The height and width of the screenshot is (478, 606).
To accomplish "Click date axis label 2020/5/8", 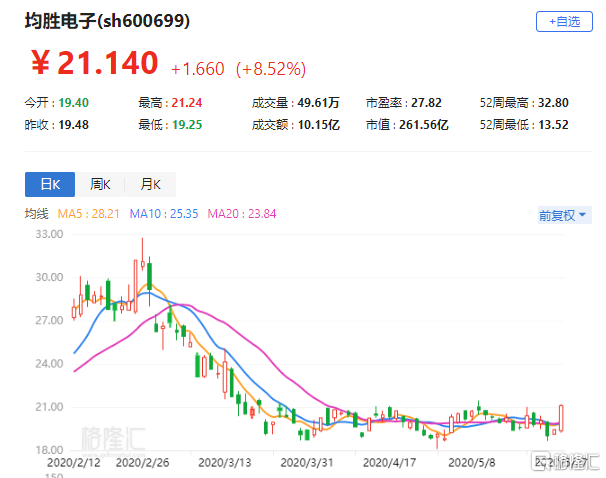I will click(x=472, y=463).
